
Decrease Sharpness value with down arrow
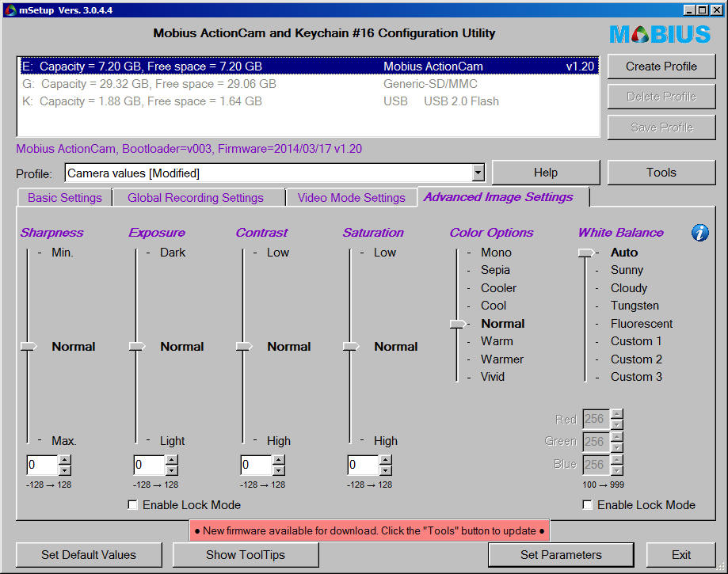(65, 470)
